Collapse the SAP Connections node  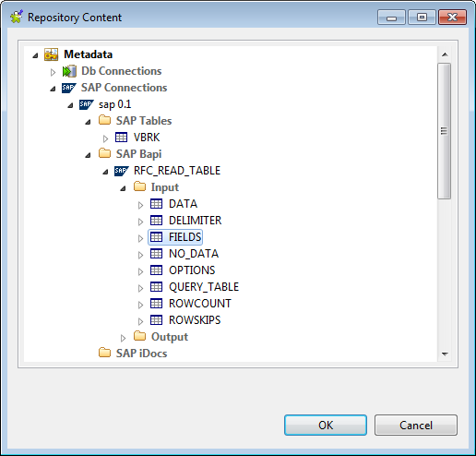(x=53, y=89)
